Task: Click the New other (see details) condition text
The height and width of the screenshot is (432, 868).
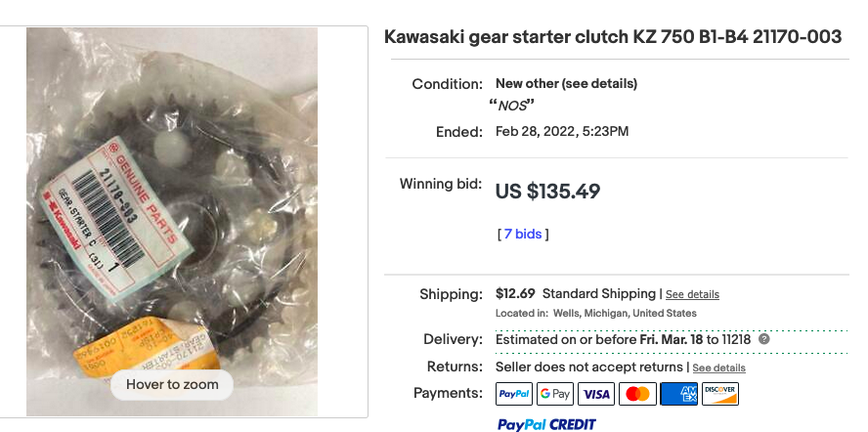Action: click(x=566, y=84)
